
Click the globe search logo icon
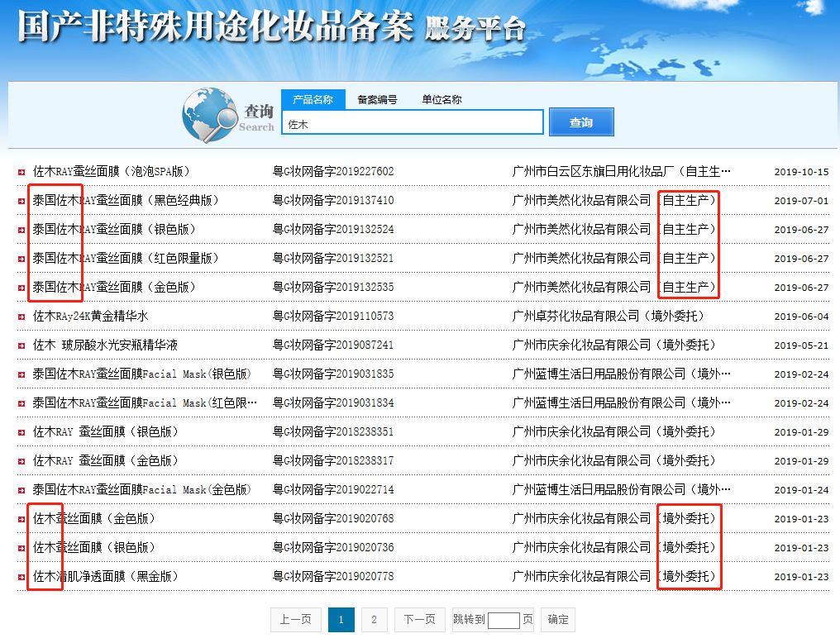(211, 114)
